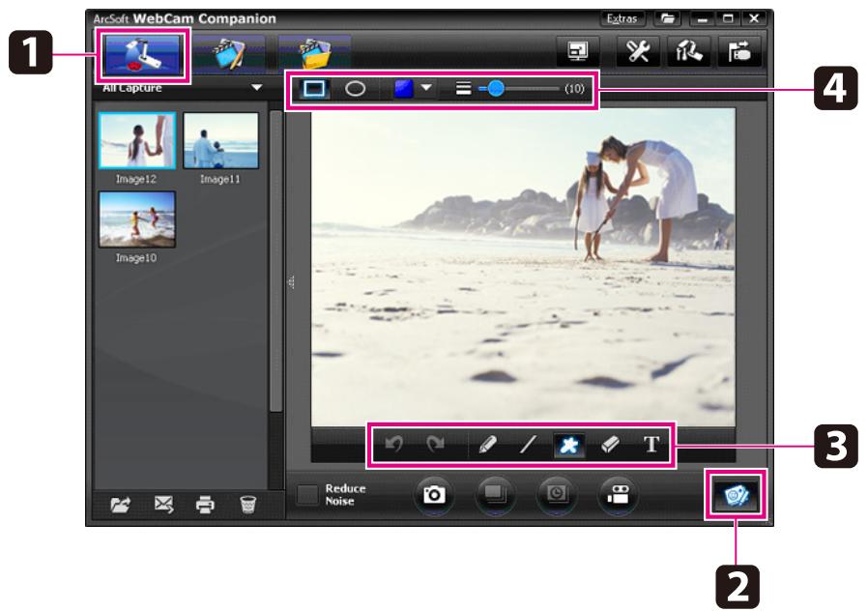868x611 pixels.
Task: Select the freehand pencil tool
Action: pyautogui.click(x=487, y=445)
